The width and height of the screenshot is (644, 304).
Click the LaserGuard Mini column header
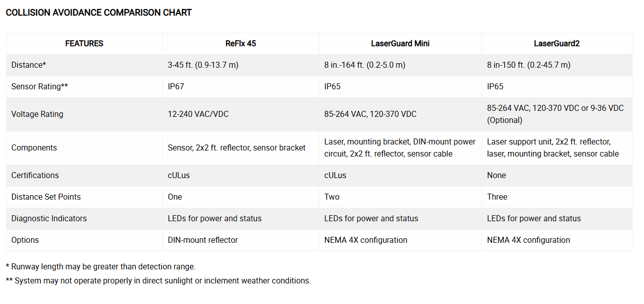point(400,44)
